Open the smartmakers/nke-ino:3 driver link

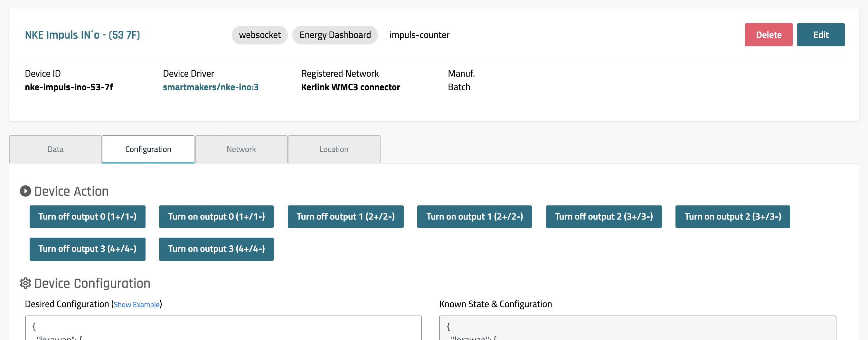(211, 87)
